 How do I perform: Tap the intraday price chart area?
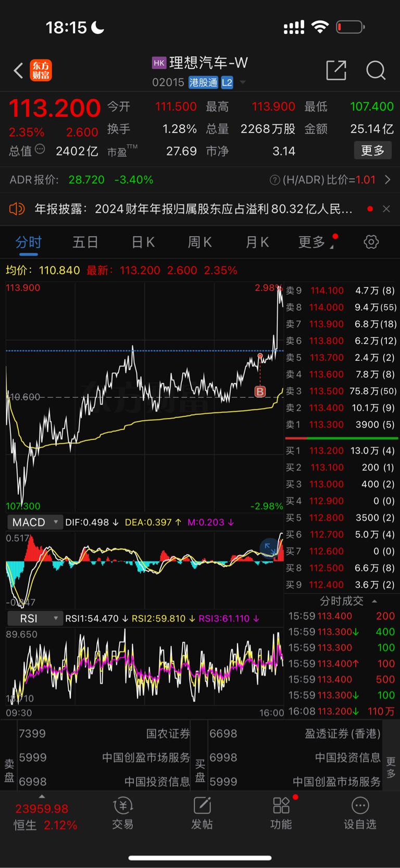click(x=144, y=397)
